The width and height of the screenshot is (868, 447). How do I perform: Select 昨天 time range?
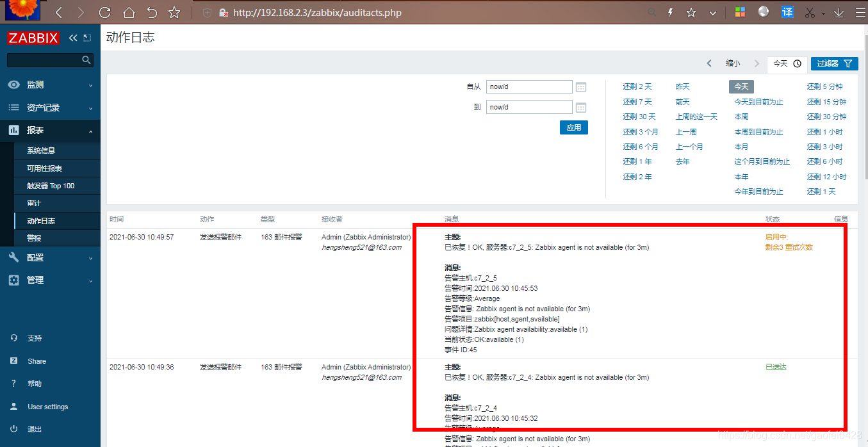point(683,86)
